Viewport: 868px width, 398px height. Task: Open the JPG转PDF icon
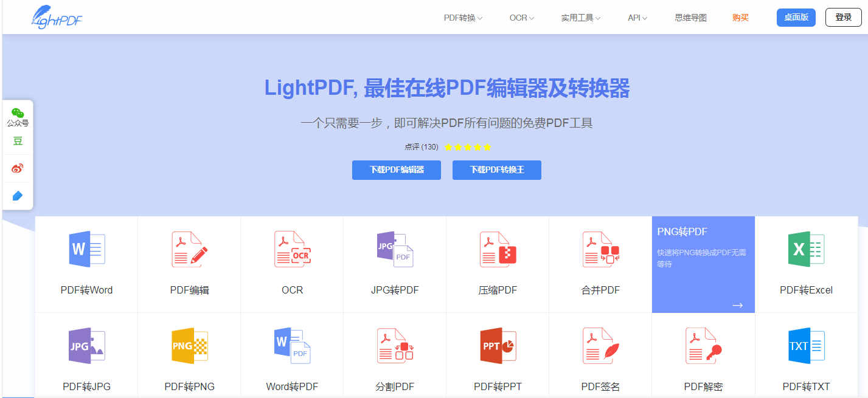pos(395,249)
